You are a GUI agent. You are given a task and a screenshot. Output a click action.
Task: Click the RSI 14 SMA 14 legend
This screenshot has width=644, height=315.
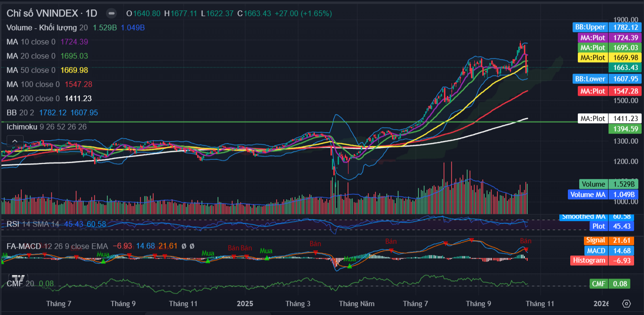point(33,224)
